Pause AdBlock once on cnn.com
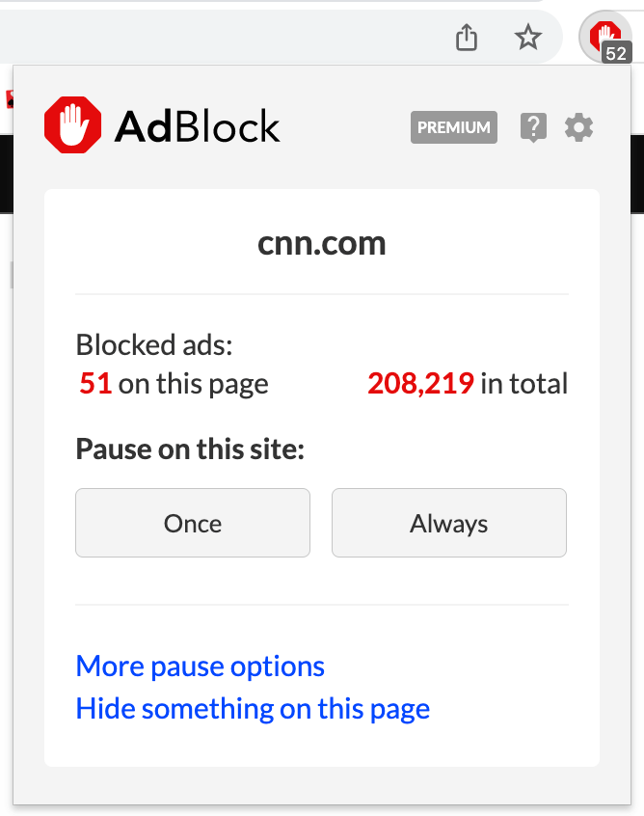This screenshot has height=816, width=644. click(192, 523)
